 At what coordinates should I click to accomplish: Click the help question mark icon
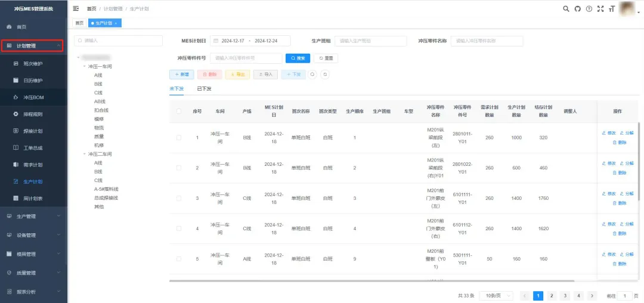[x=589, y=9]
